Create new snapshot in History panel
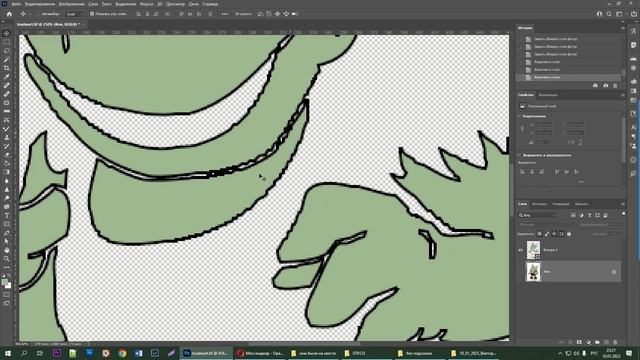The width and height of the screenshot is (640, 360). tap(605, 86)
